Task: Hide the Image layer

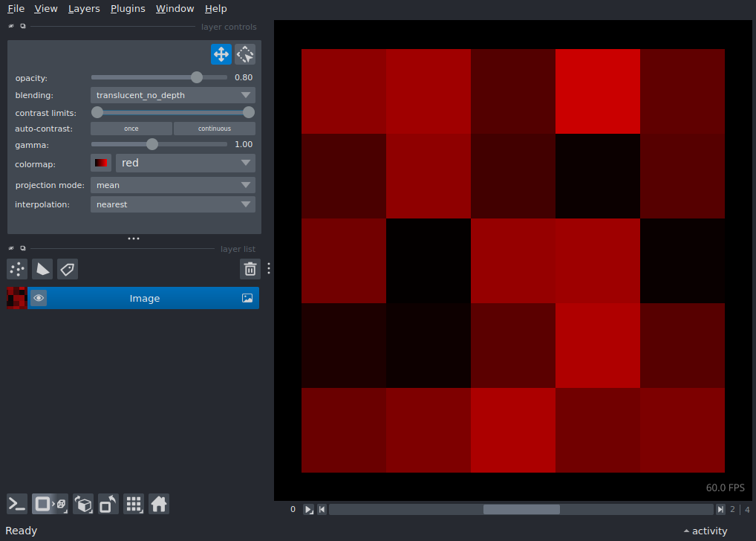Action: click(39, 297)
